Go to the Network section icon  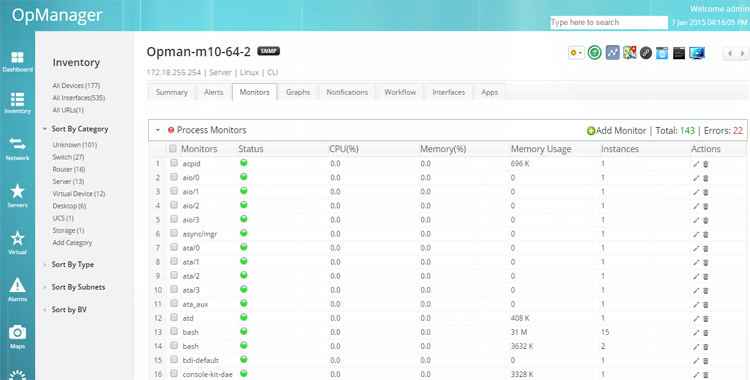pyautogui.click(x=17, y=148)
